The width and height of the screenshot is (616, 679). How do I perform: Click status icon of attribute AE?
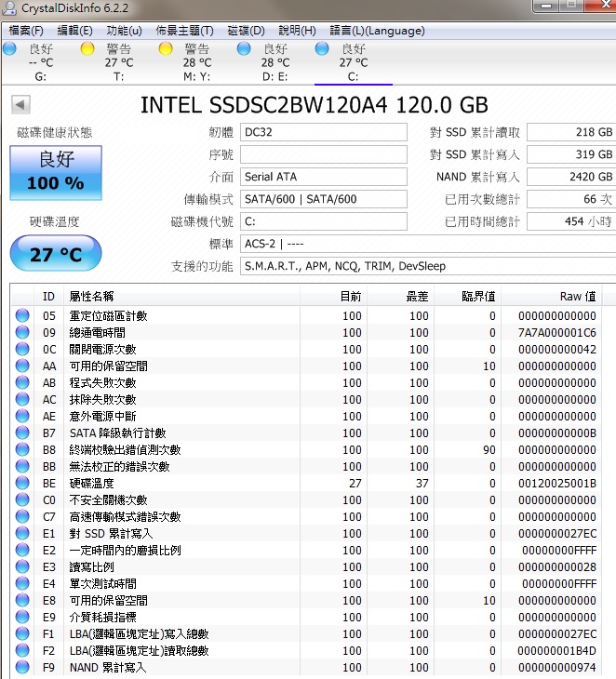click(22, 416)
